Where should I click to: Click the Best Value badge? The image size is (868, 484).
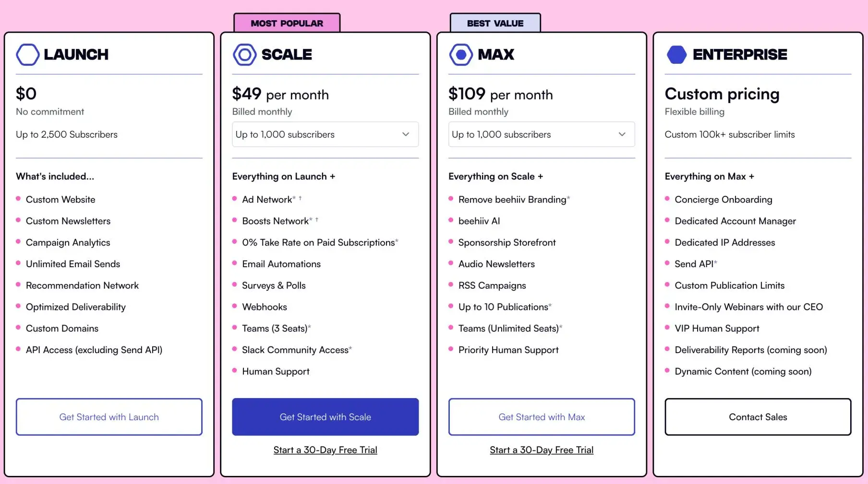tap(495, 23)
